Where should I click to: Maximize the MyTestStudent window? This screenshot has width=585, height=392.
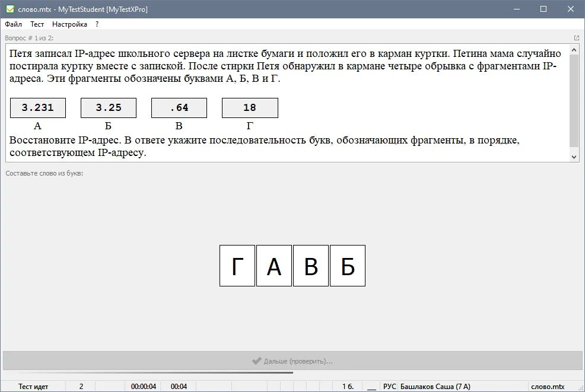543,9
